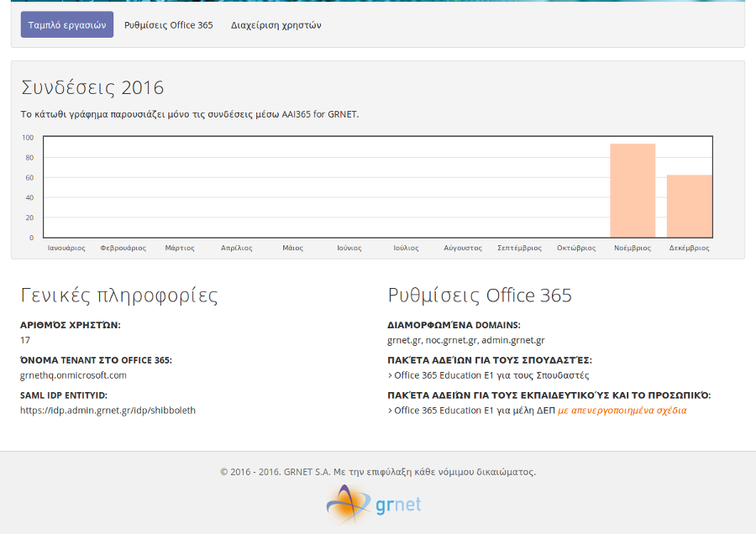Click the Office 365 Education E1 students entry
The width and height of the screenshot is (756, 534).
click(491, 375)
